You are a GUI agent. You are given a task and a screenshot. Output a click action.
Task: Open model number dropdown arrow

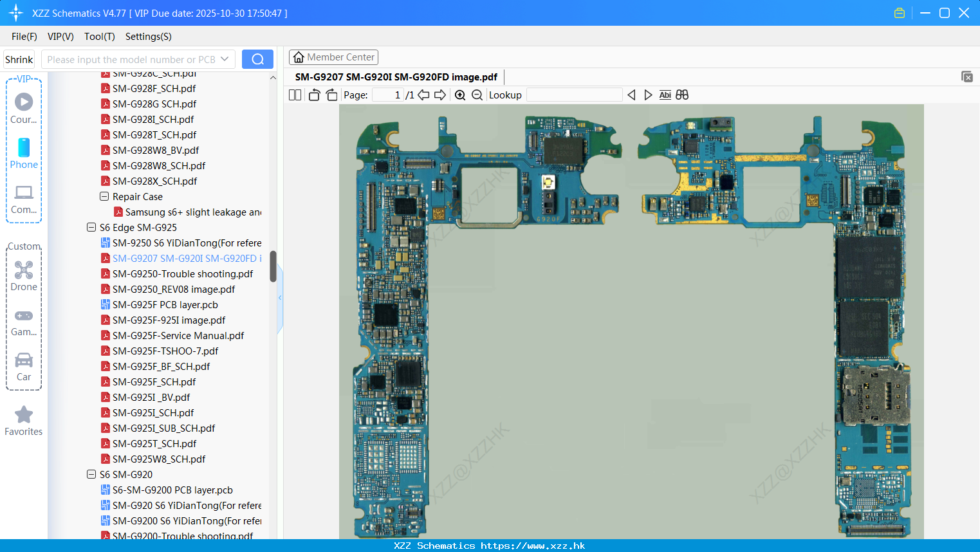[225, 59]
